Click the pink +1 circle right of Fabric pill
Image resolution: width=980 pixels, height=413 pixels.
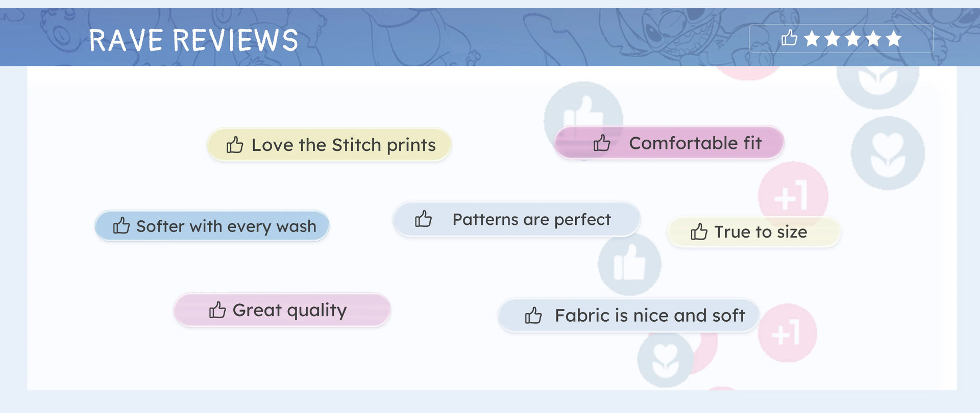pyautogui.click(x=787, y=333)
